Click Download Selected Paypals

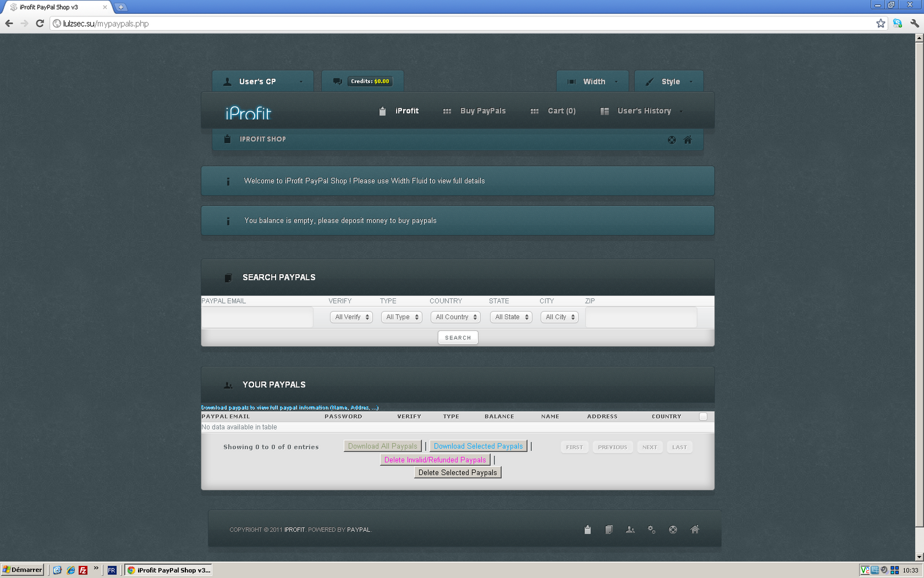pyautogui.click(x=478, y=446)
